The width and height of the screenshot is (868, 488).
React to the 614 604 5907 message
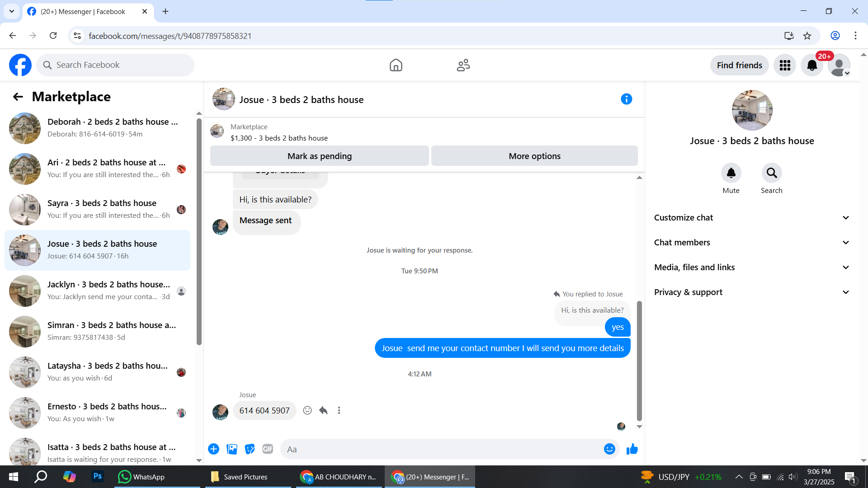307,410
